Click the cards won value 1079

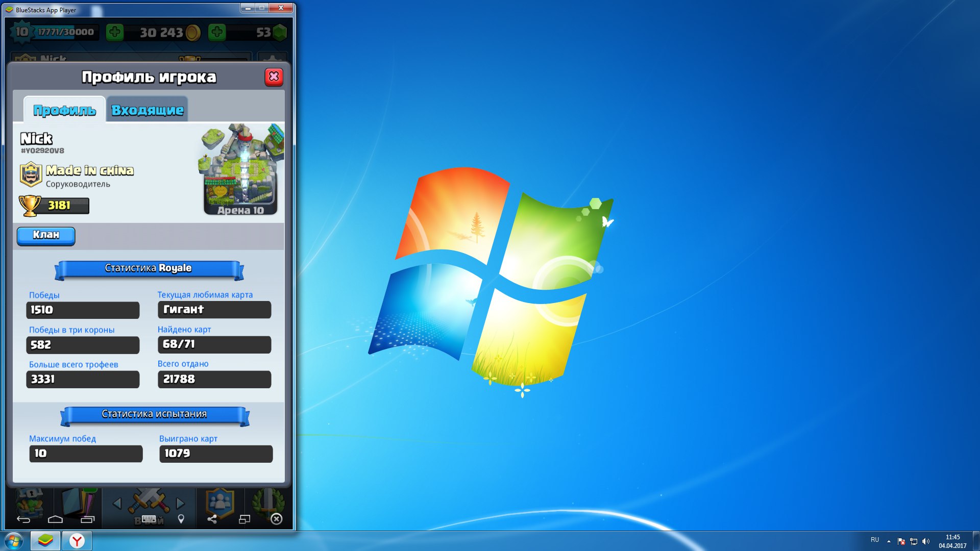(216, 454)
